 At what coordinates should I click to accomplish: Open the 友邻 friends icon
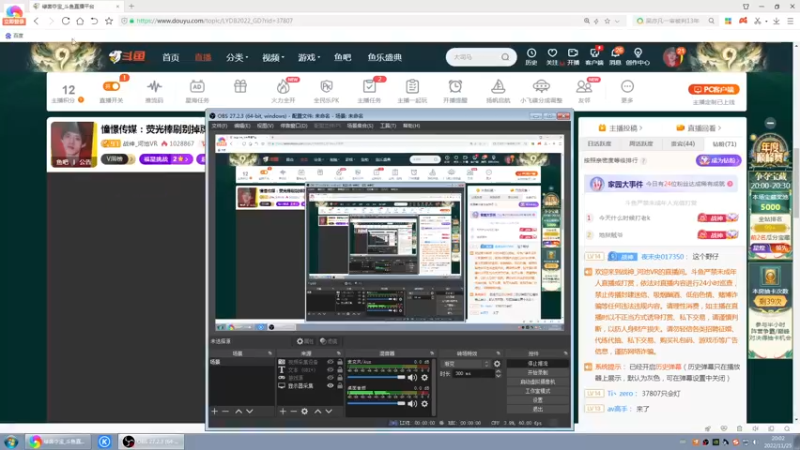[x=584, y=86]
